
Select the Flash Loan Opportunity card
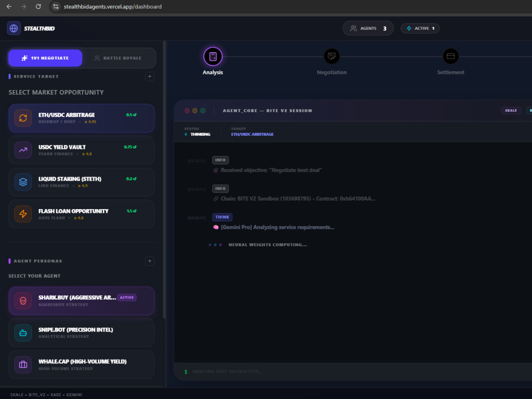[x=81, y=214]
